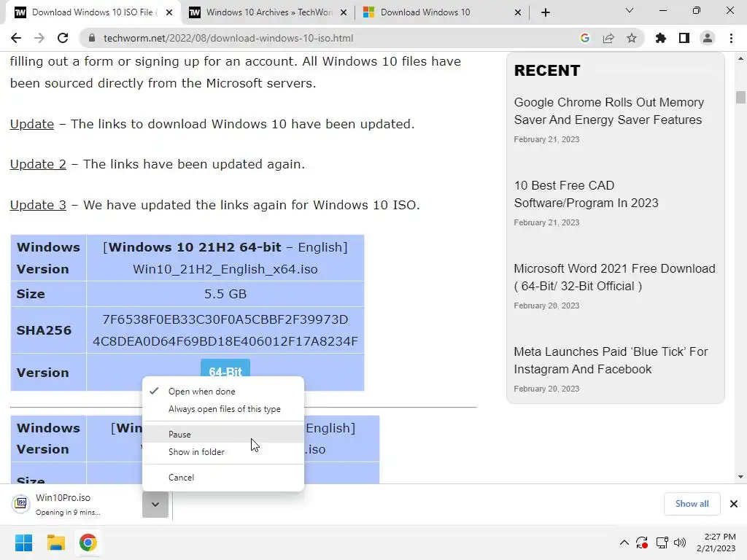The height and width of the screenshot is (560, 747).
Task: Click the address bar URL
Action: (x=228, y=38)
